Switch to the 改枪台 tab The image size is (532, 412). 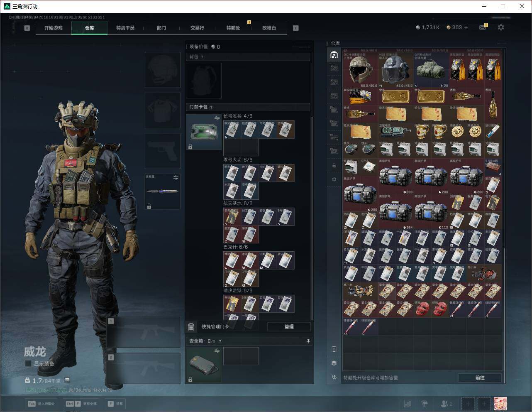pyautogui.click(x=269, y=28)
